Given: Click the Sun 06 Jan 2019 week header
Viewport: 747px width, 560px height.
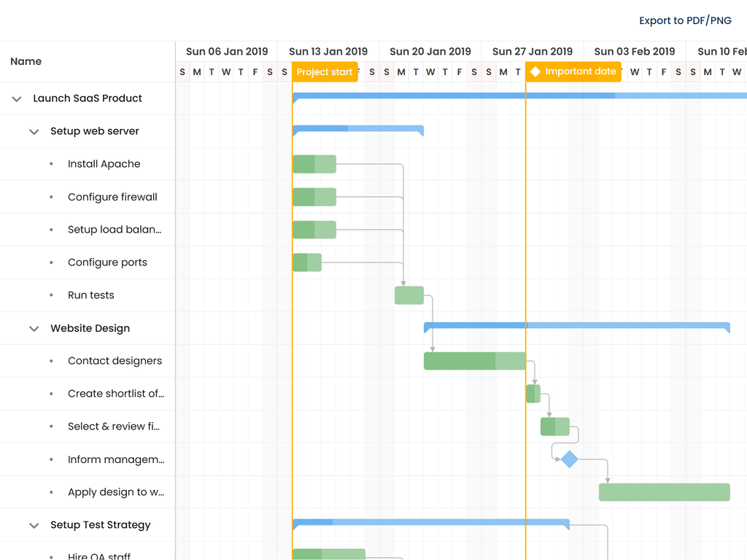Looking at the screenshot, I should (227, 52).
